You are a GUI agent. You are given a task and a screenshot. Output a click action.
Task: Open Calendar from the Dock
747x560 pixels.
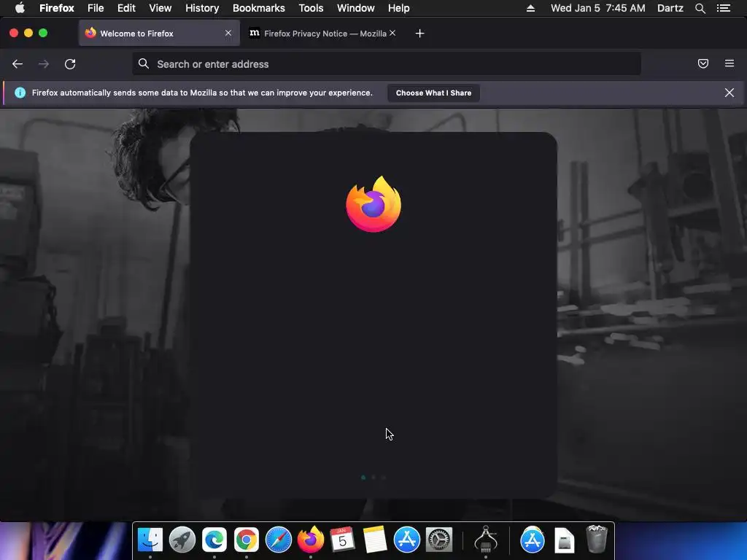(342, 540)
